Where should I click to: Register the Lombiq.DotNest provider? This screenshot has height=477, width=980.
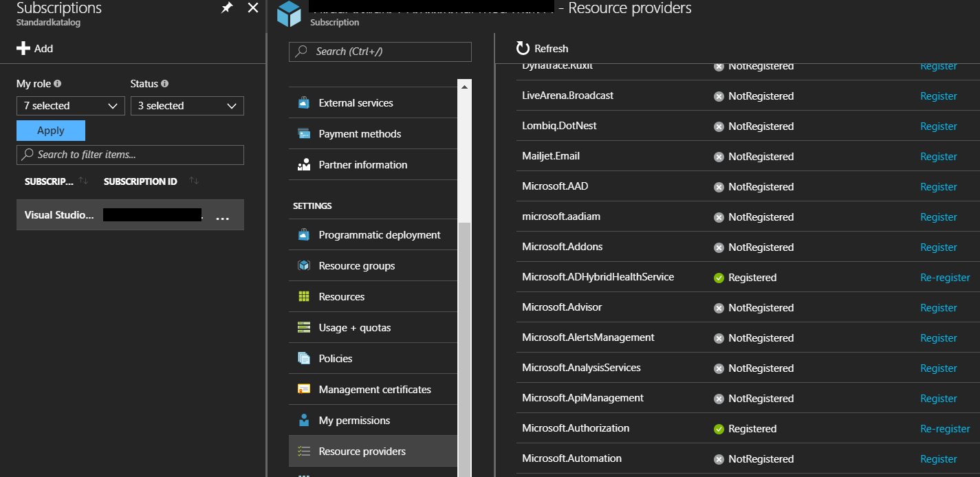tap(939, 126)
